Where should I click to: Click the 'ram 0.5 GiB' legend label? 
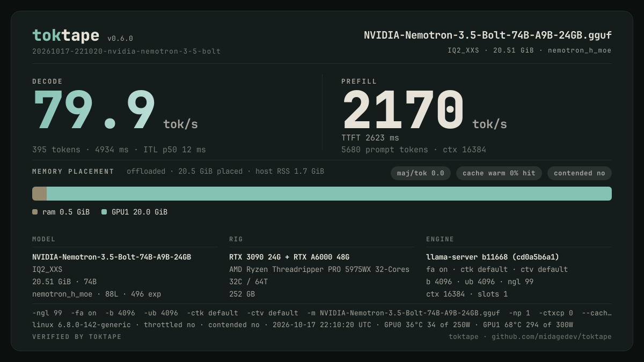(x=66, y=212)
